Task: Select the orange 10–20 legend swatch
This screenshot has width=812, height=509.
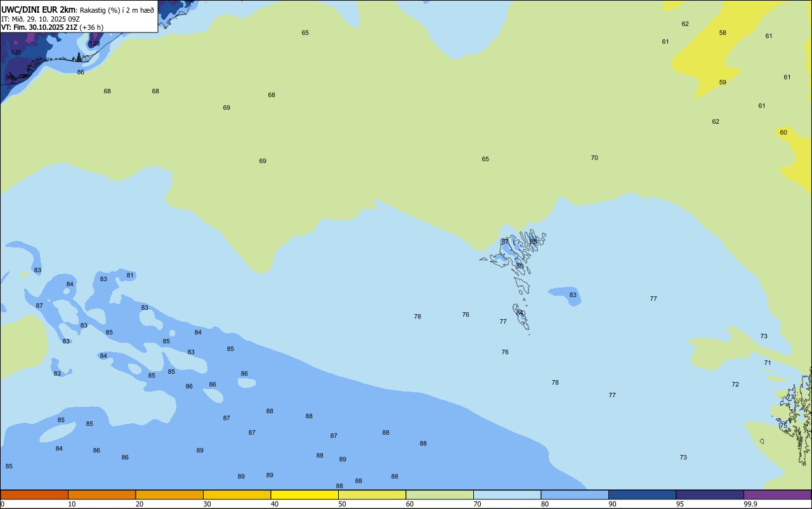Action: coord(101,494)
